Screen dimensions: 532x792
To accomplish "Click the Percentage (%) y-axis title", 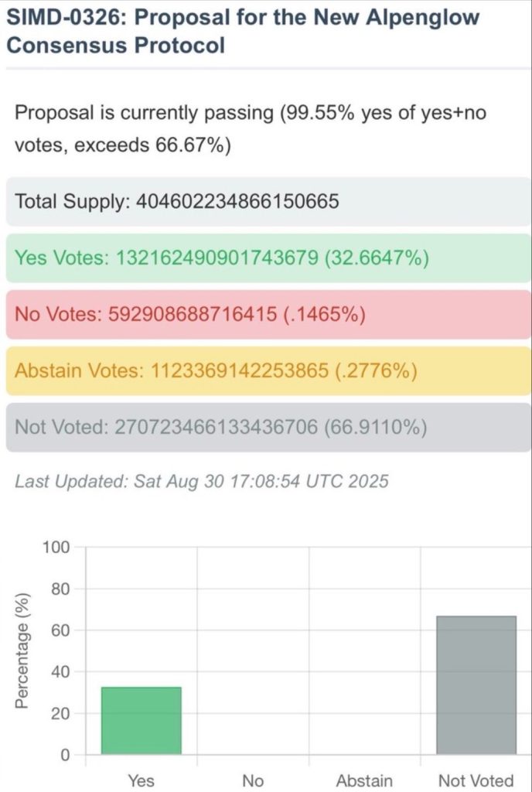I will point(23,651).
